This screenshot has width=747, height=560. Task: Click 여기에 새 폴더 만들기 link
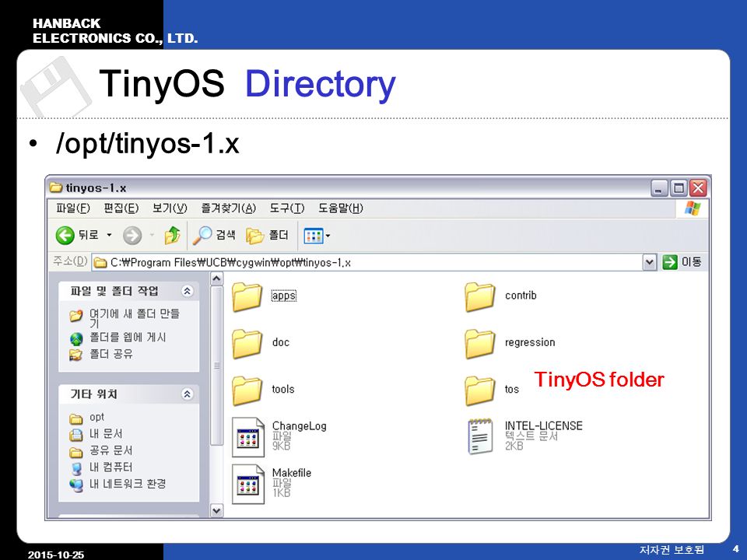pos(135,317)
